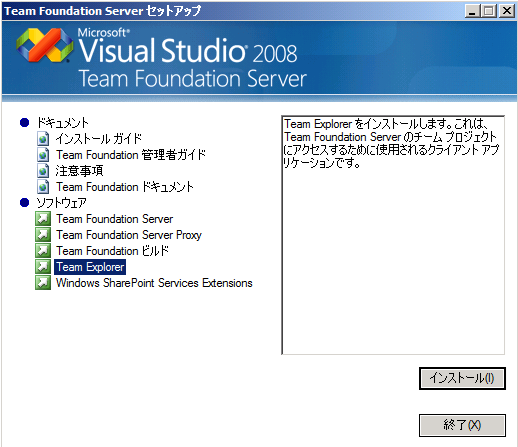This screenshot has height=447, width=518.
Task: Click the green arrow icon for Team Foundation Server Proxy
Action: pos(43,235)
